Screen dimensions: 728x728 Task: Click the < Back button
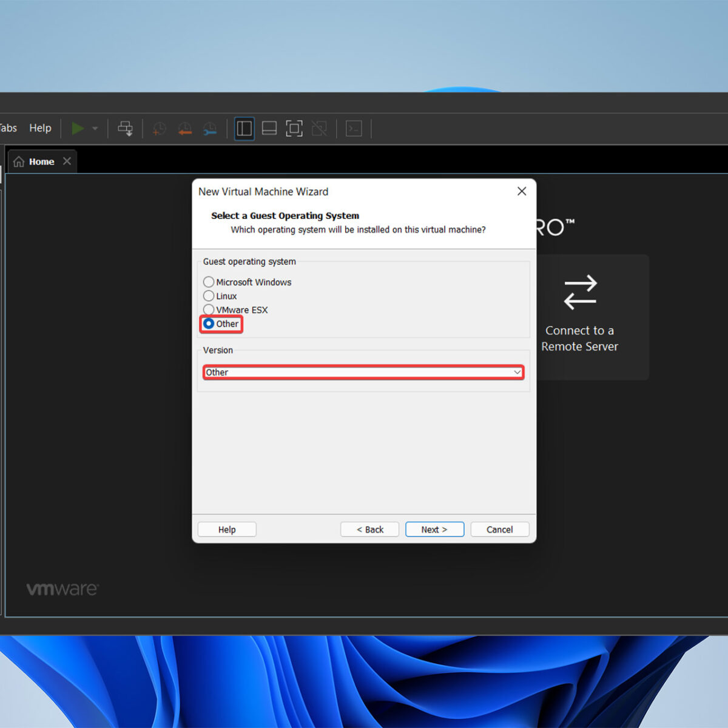point(370,530)
